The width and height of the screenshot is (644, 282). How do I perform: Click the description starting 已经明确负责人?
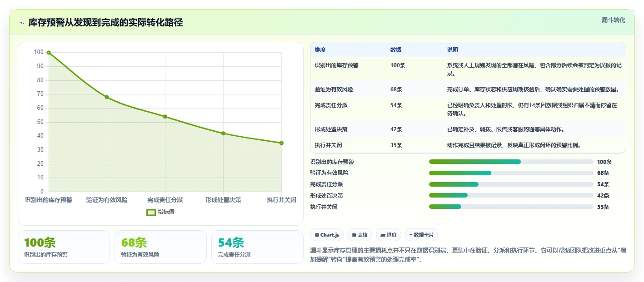[532, 109]
